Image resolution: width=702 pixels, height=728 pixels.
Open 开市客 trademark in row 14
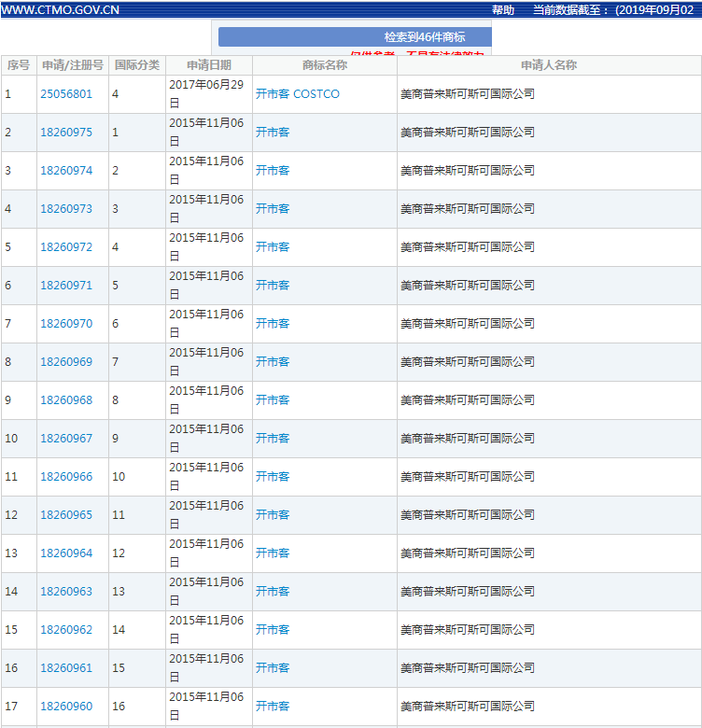point(273,592)
